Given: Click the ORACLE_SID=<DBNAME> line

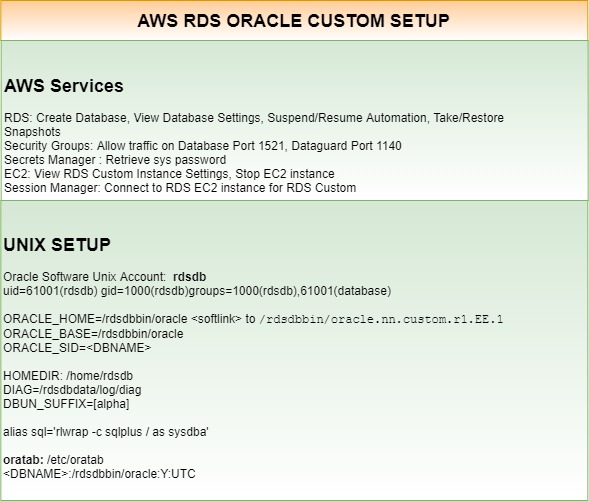Looking at the screenshot, I should click(x=77, y=348).
